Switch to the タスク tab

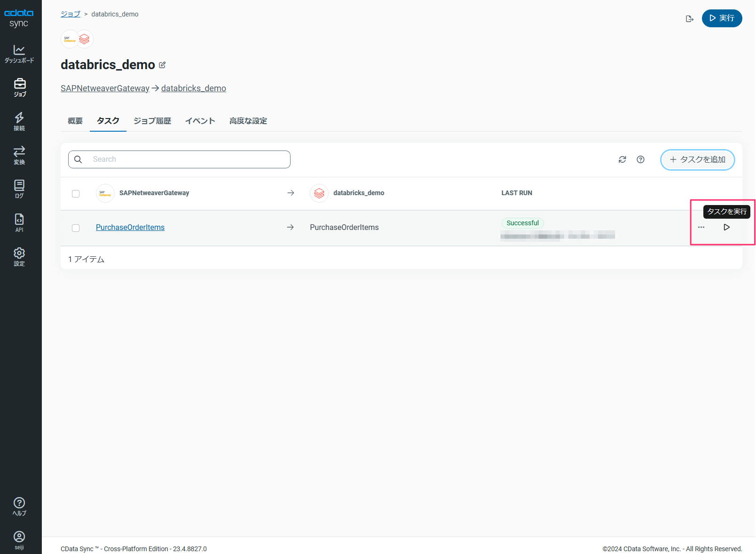point(108,121)
